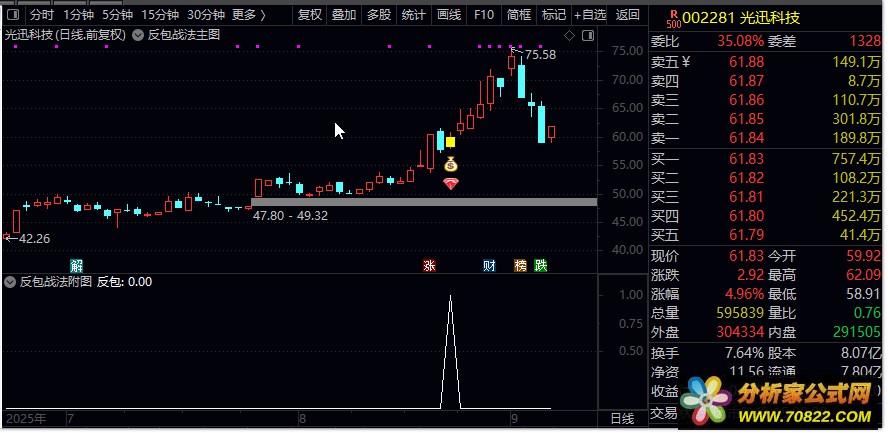
Task: Select the 30分钟 period
Action: point(206,15)
